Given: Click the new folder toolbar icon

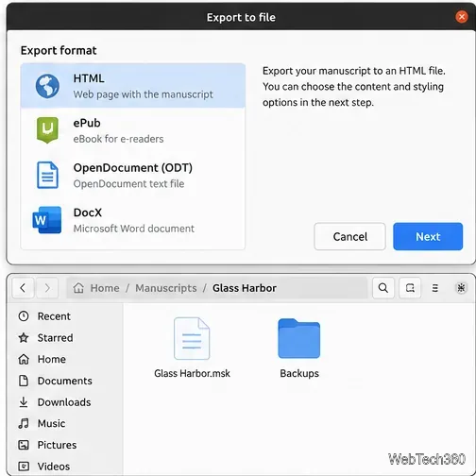Looking at the screenshot, I should pos(410,288).
